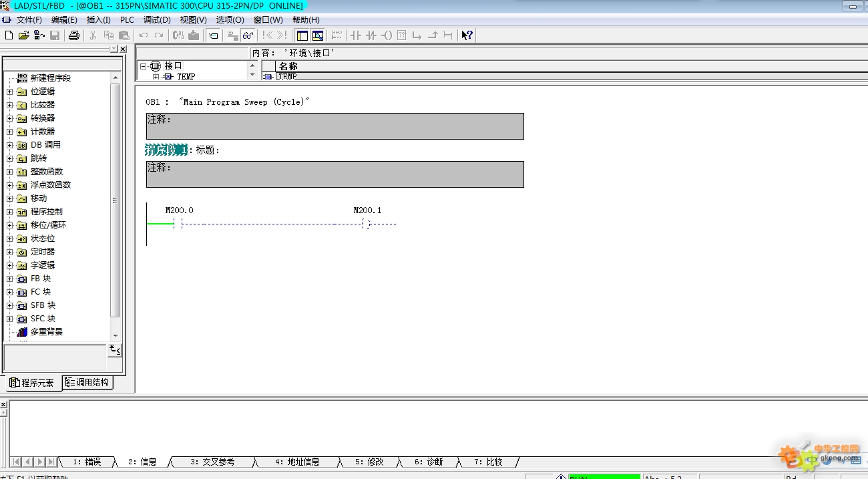Select the 程序段 1 network title
Viewport: 868px width, 479px height.
pos(167,150)
